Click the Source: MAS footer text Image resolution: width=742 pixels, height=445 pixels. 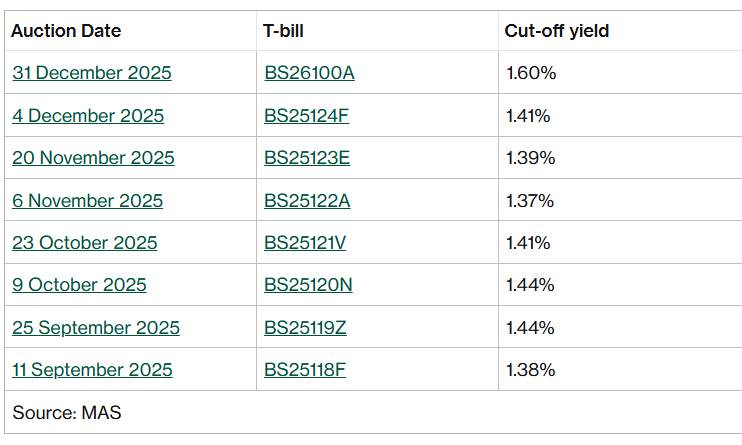(67, 412)
